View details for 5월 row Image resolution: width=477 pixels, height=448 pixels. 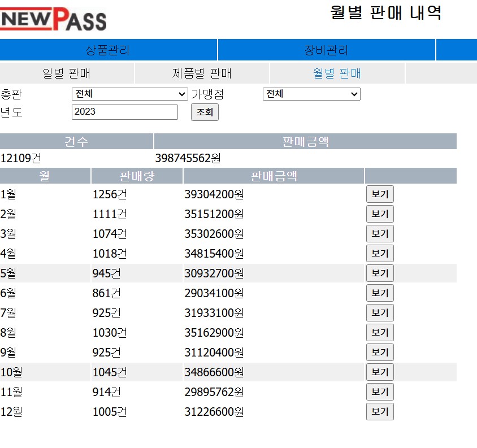click(380, 273)
